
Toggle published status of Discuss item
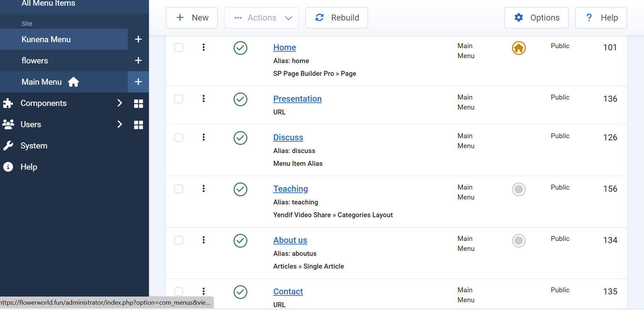click(x=240, y=138)
